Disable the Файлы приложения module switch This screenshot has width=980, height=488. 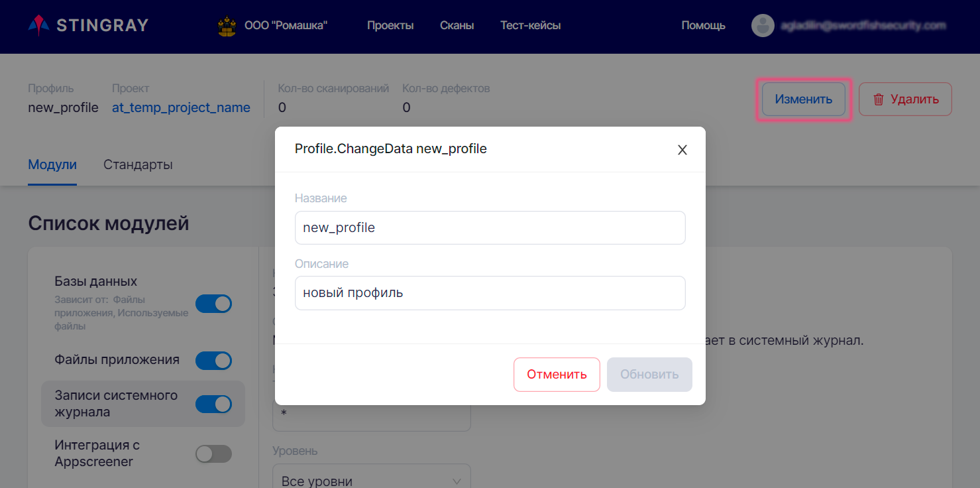click(213, 361)
